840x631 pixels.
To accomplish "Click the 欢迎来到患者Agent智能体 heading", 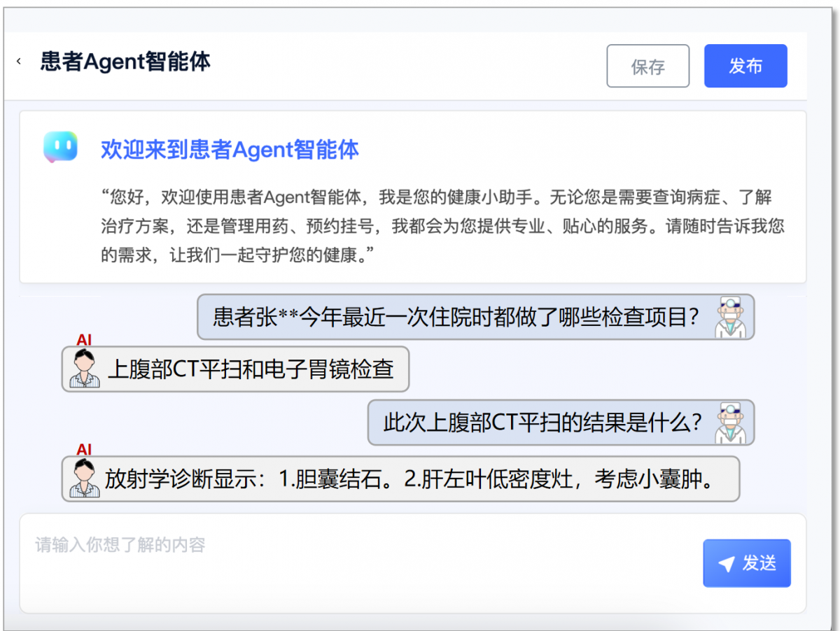I will coord(230,150).
